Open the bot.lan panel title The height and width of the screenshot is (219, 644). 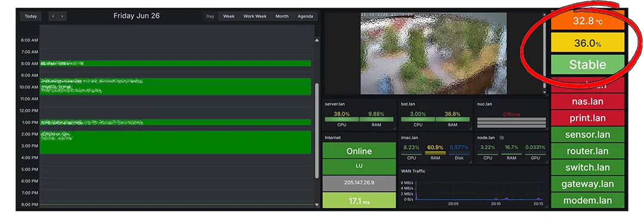[408, 104]
